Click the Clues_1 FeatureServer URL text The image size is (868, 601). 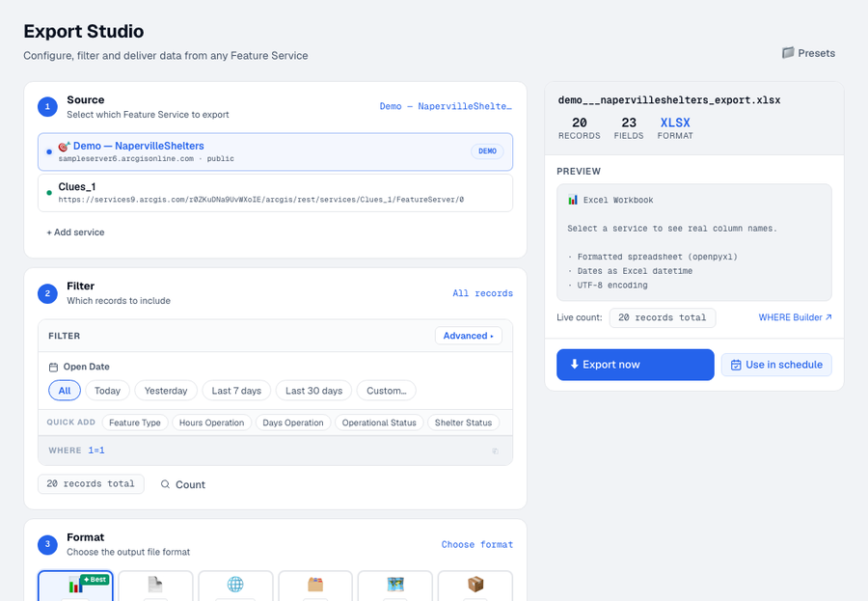pyautogui.click(x=261, y=200)
